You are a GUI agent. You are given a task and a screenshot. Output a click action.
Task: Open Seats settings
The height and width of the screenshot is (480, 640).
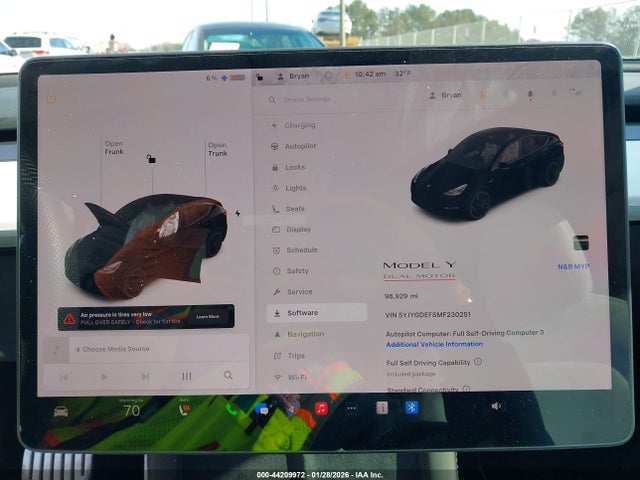pyautogui.click(x=288, y=209)
